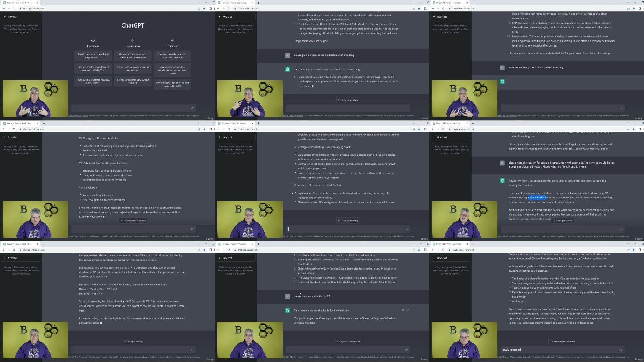Open the tab search chevron in the 'subtitle for #3' window
644x362 pixels.
tap(413, 244)
